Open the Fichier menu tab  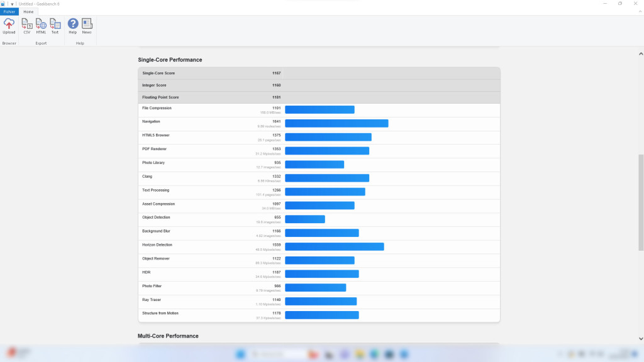[9, 12]
